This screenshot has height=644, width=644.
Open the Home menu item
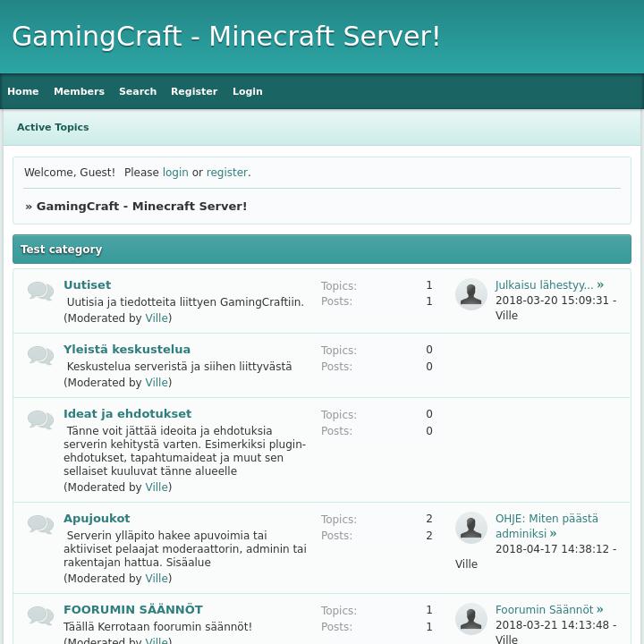[23, 91]
